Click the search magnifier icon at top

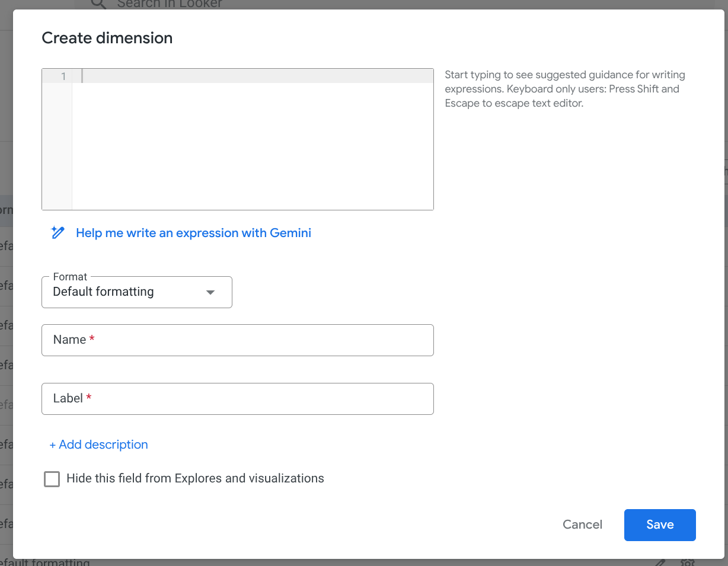(98, 4)
